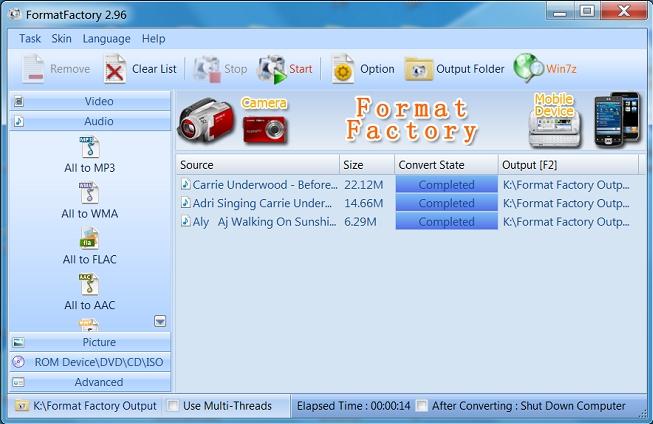The width and height of the screenshot is (653, 424).
Task: Click the Start label text
Action: pos(301,69)
